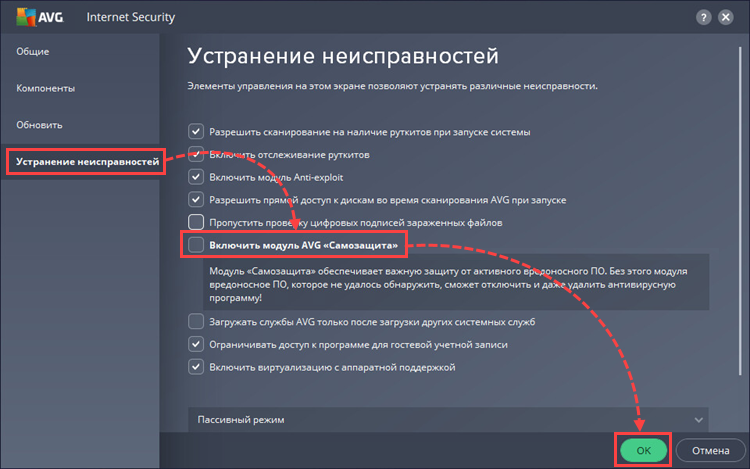The height and width of the screenshot is (469, 750).
Task: Confirm settings with the green OK button
Action: pos(643,450)
